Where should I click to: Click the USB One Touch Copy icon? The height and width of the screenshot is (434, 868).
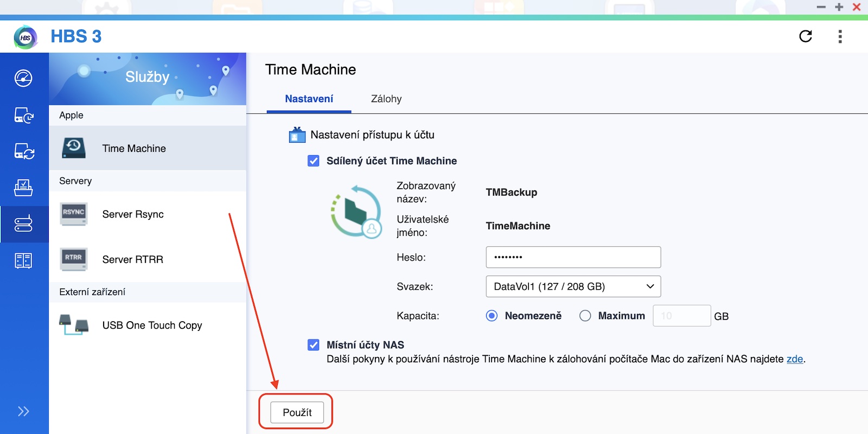(x=74, y=325)
